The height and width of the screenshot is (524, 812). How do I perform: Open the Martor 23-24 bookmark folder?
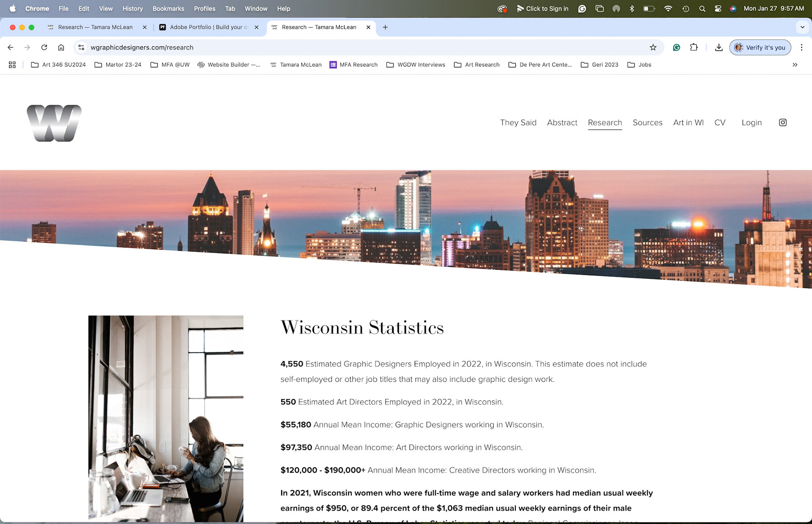point(118,65)
